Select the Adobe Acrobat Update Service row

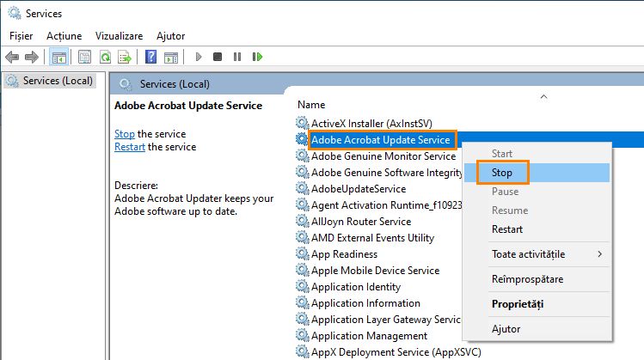coord(381,140)
